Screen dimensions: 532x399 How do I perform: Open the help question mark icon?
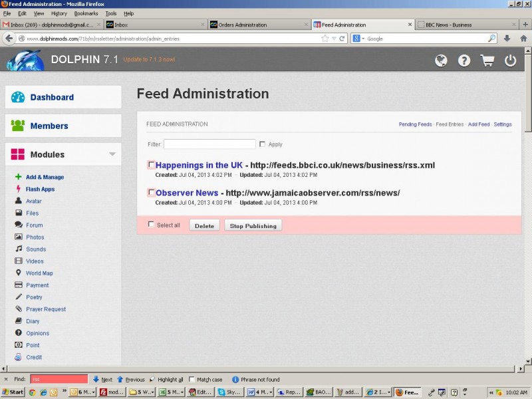pyautogui.click(x=464, y=61)
